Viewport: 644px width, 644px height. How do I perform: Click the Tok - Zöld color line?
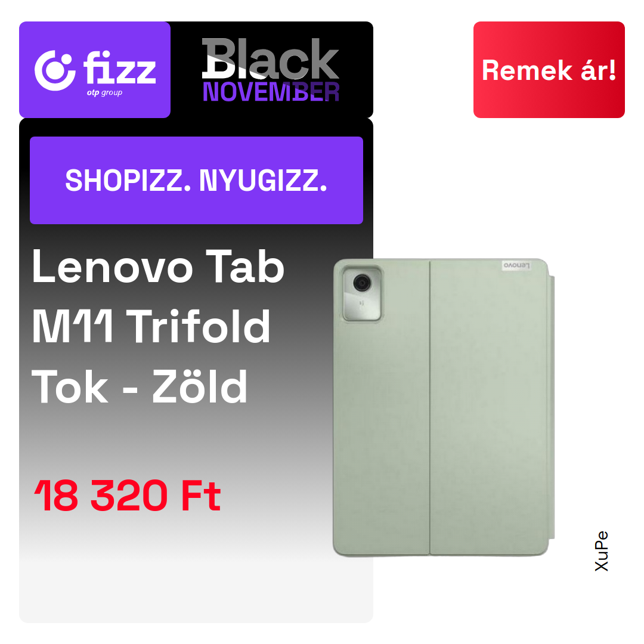[140, 386]
